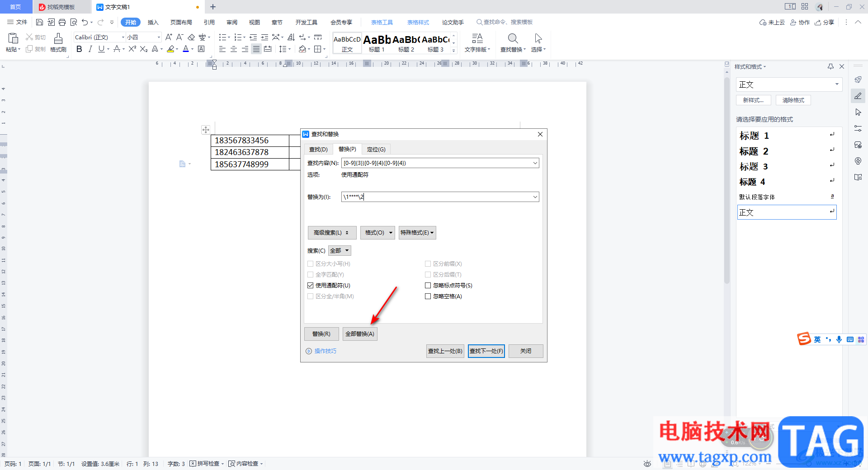The height and width of the screenshot is (470, 868).
Task: Apply the 标题 2 style from list
Action: [787, 151]
